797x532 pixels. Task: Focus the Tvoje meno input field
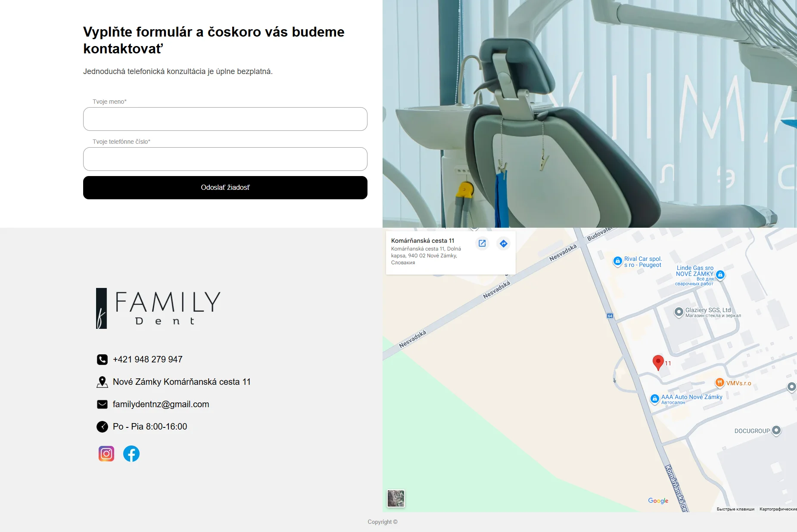tap(225, 119)
